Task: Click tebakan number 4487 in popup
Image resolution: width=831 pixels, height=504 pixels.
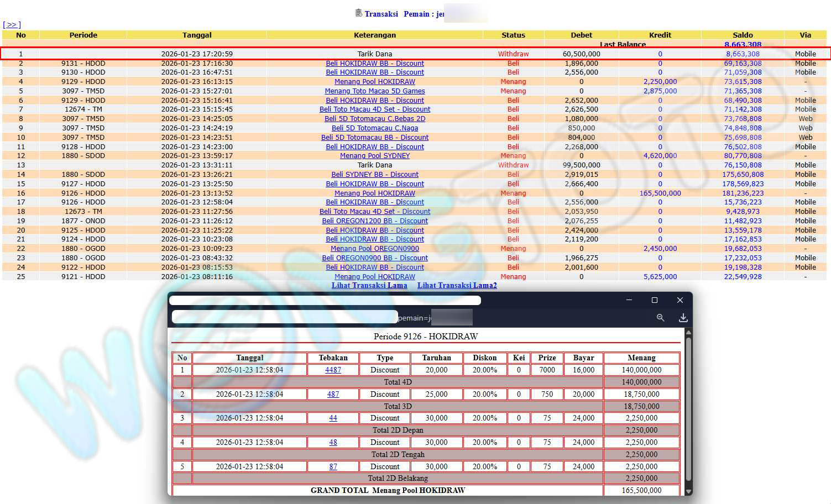Action: 333,370
